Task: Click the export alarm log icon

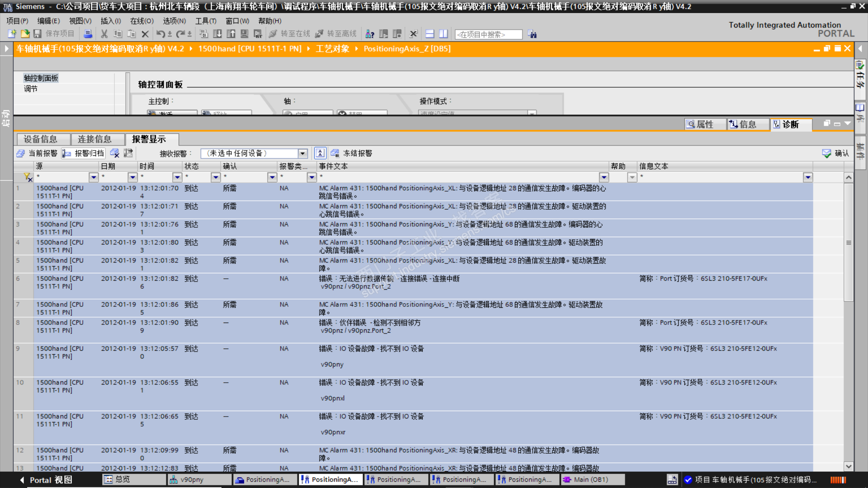Action: (128, 153)
